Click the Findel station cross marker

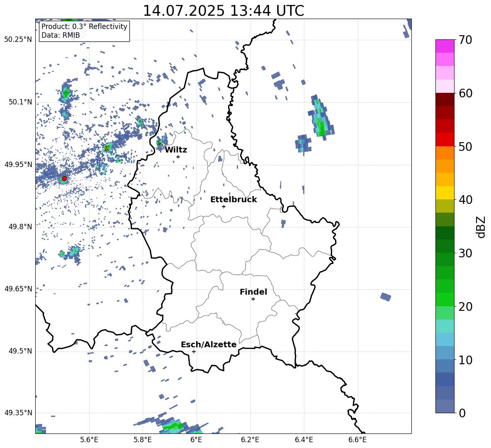[253, 299]
